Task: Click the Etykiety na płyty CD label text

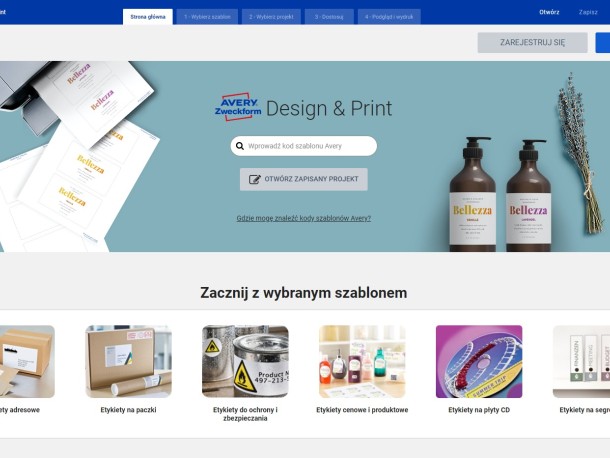Action: pos(479,410)
